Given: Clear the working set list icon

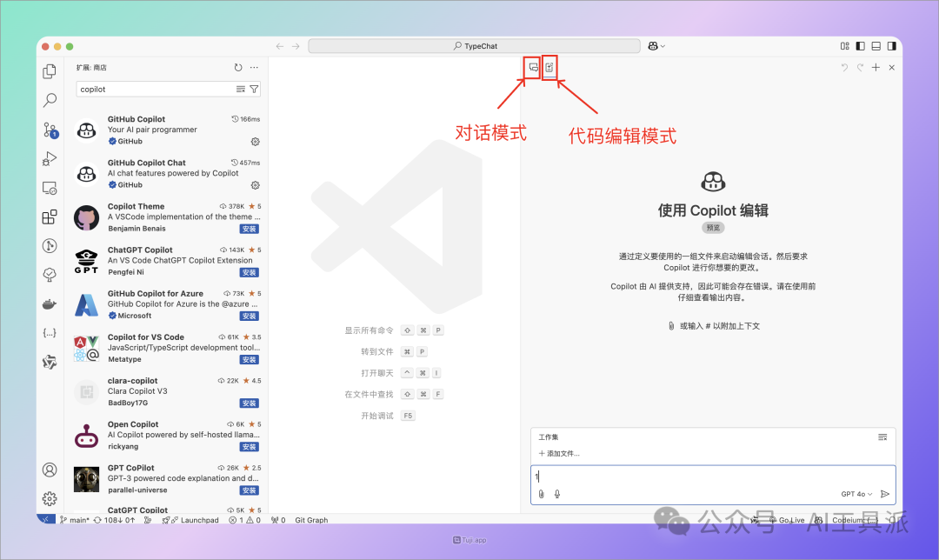Looking at the screenshot, I should 882,437.
